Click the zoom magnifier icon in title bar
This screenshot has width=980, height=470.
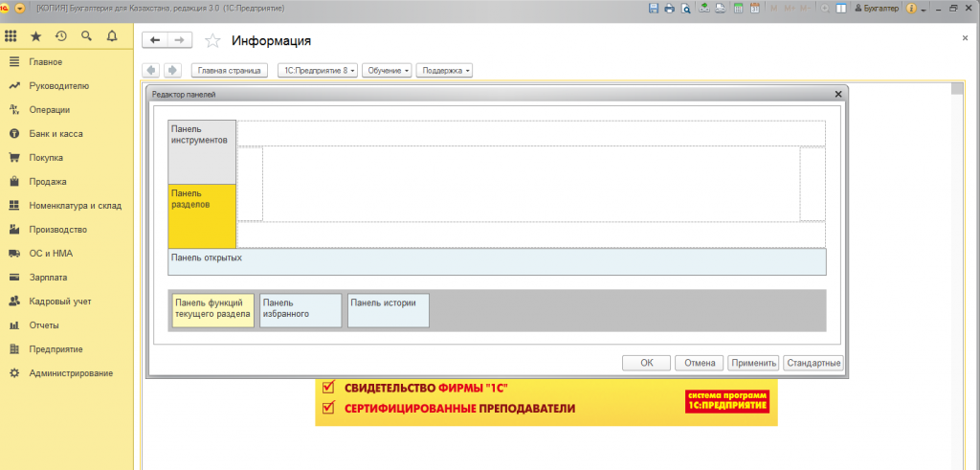tap(825, 9)
